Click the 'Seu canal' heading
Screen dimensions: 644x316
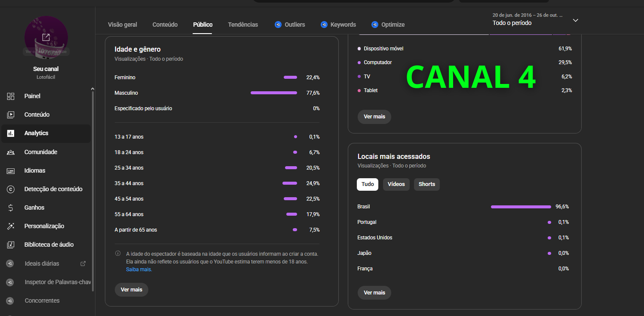[46, 69]
